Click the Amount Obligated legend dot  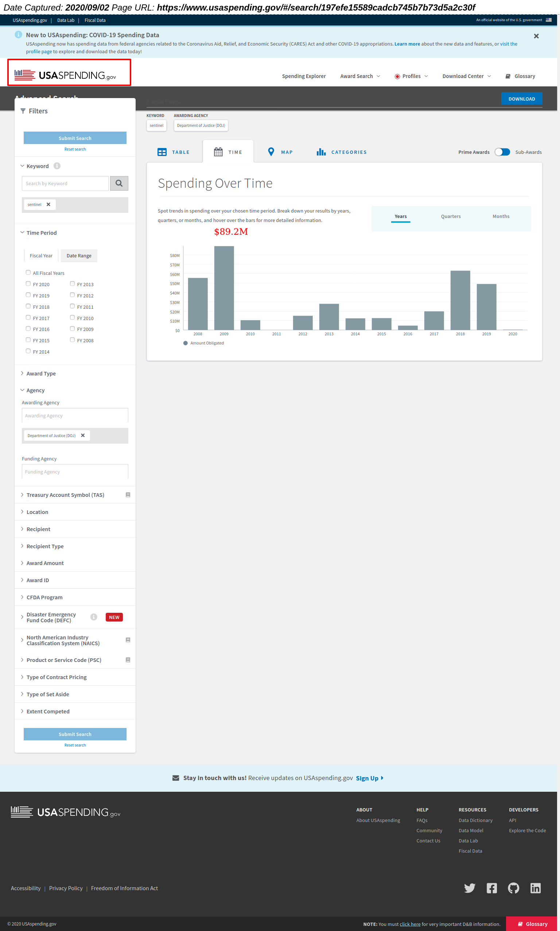(185, 343)
